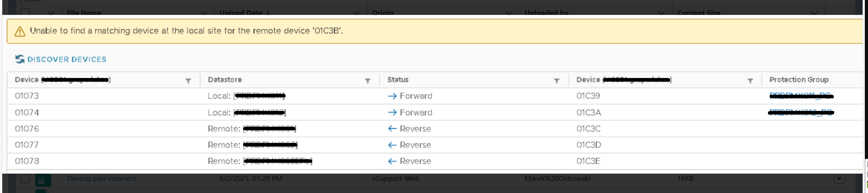This screenshot has width=868, height=193.
Task: Open protection group link for device 01C39
Action: [801, 96]
